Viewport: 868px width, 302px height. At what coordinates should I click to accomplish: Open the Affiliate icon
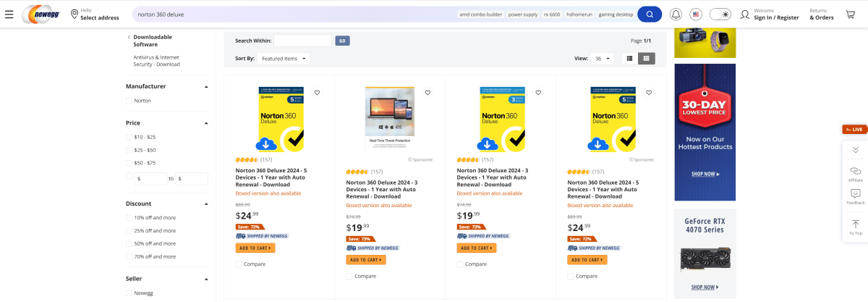tap(855, 173)
